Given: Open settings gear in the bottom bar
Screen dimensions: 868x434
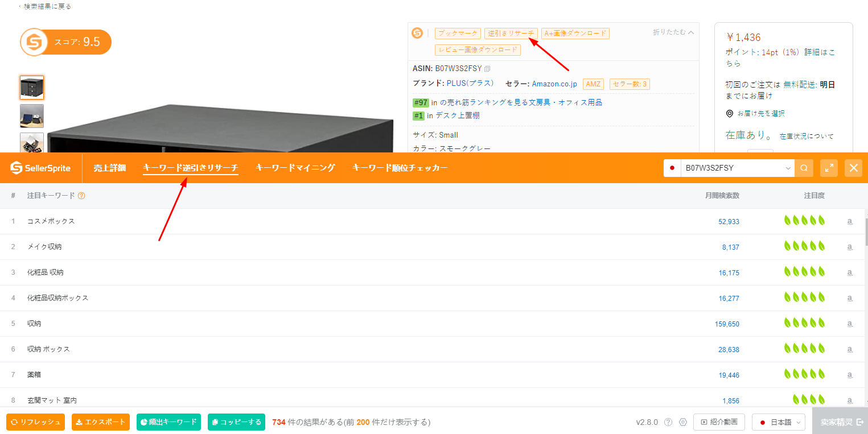Looking at the screenshot, I should pos(683,422).
